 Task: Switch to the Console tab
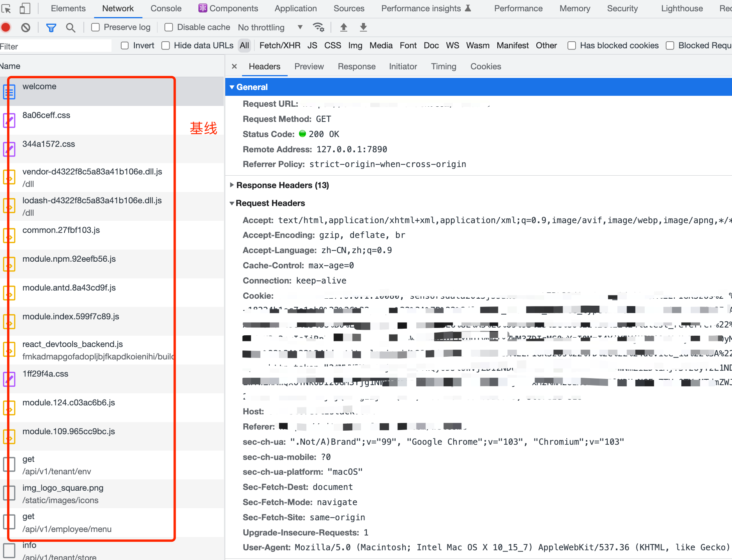[166, 9]
